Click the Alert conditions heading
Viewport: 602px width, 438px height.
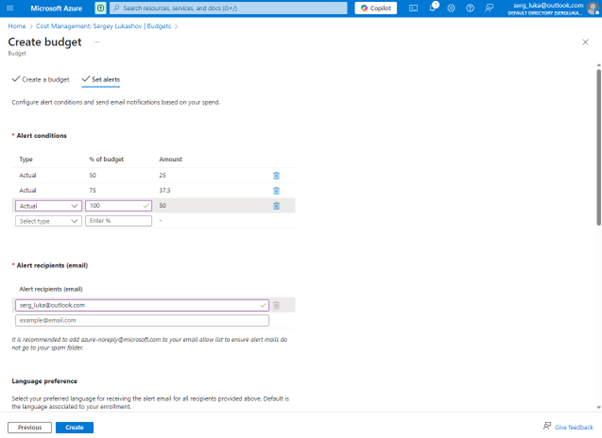coord(41,136)
